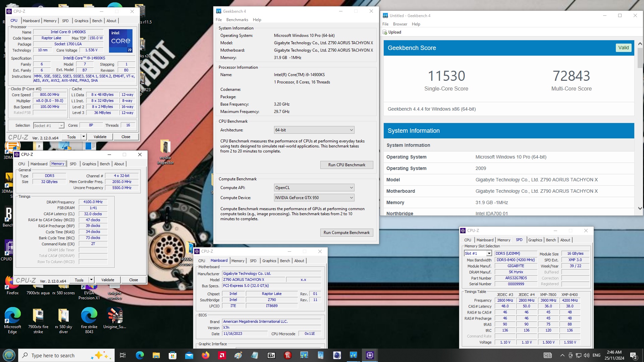
Task: Click the ENG language indicator
Action: pos(596,355)
